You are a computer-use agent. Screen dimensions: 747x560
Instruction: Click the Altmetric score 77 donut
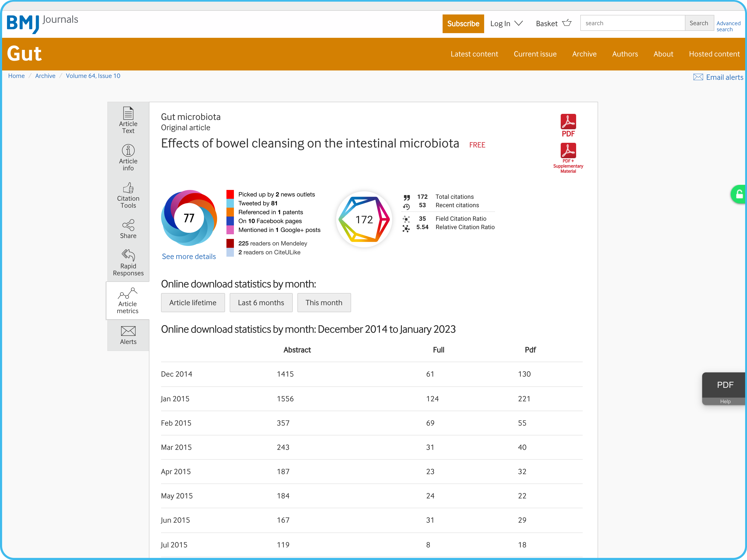pyautogui.click(x=189, y=218)
